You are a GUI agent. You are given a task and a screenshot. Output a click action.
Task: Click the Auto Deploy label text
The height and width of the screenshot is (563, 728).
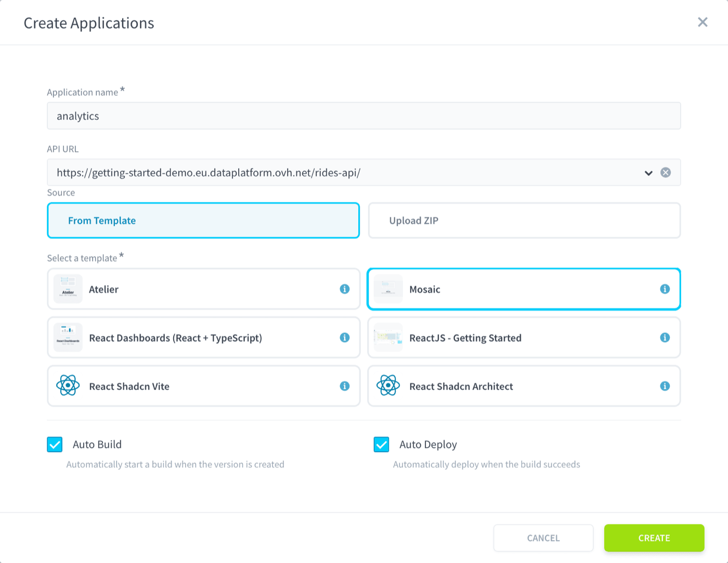[428, 445]
